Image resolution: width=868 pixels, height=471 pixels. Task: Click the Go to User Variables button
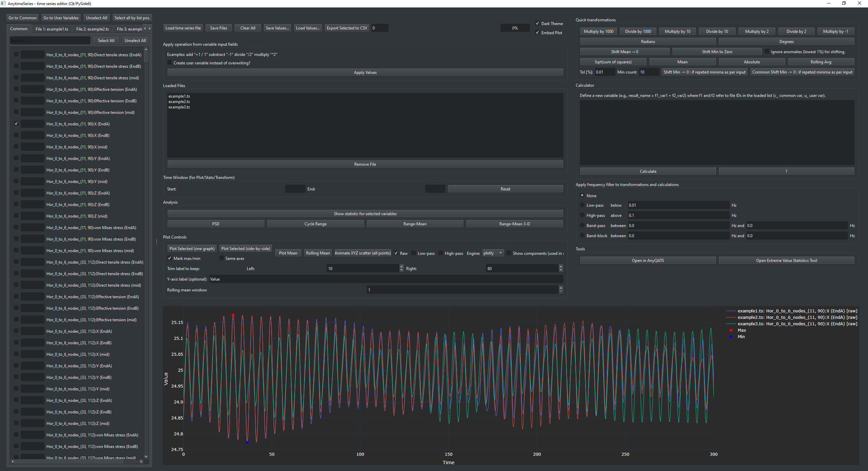(61, 18)
